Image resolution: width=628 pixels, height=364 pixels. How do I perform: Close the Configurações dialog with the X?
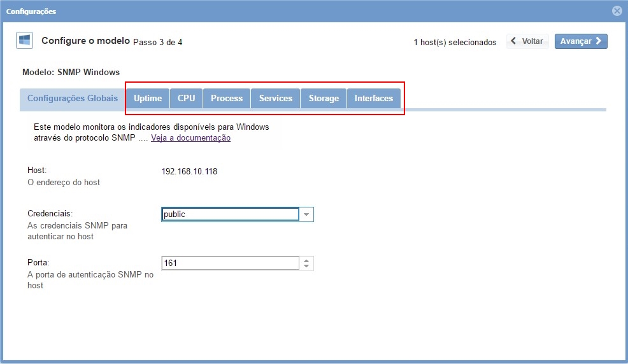pos(617,11)
